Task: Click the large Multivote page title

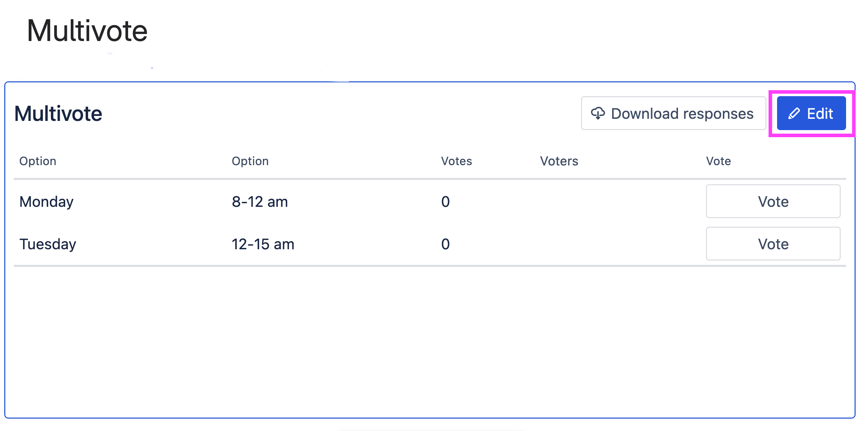Action: click(x=87, y=31)
